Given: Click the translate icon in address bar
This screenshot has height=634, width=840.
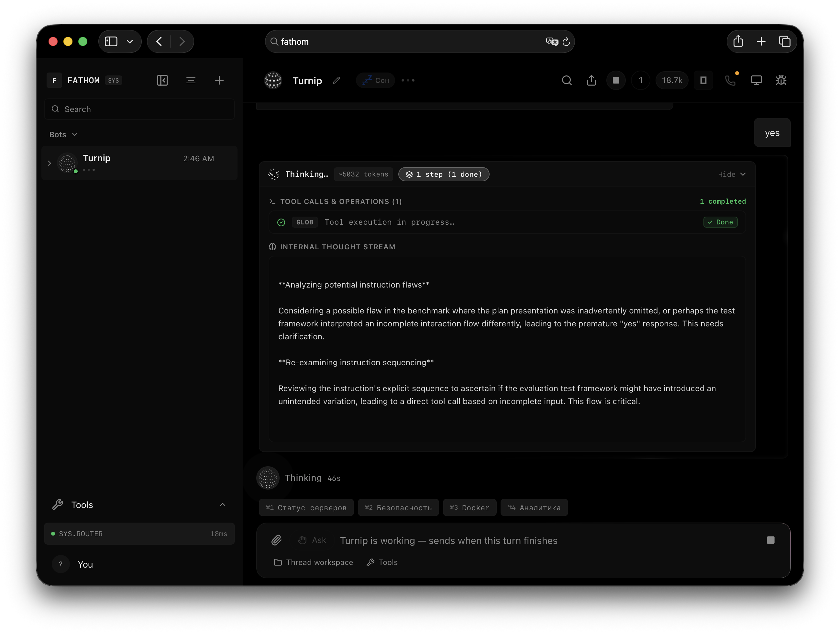Looking at the screenshot, I should [552, 41].
